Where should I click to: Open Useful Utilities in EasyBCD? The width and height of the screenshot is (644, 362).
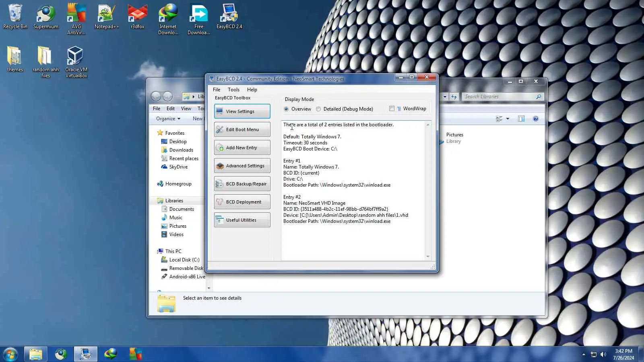click(242, 220)
